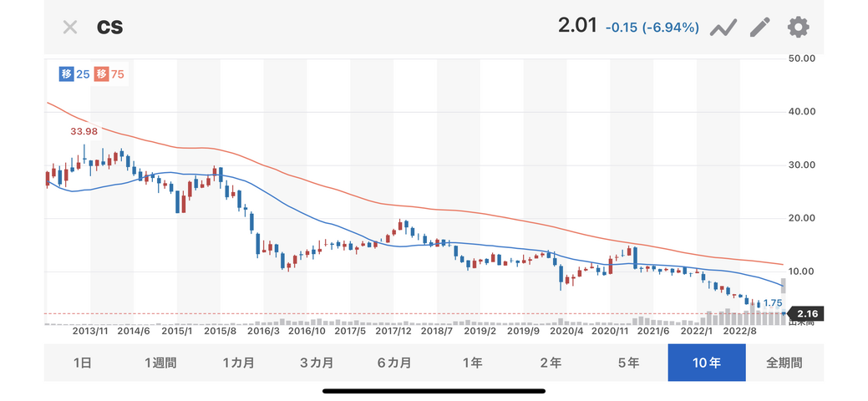This screenshot has height=401, width=868.
Task: Open drawing tool pencil icon
Action: (x=760, y=27)
